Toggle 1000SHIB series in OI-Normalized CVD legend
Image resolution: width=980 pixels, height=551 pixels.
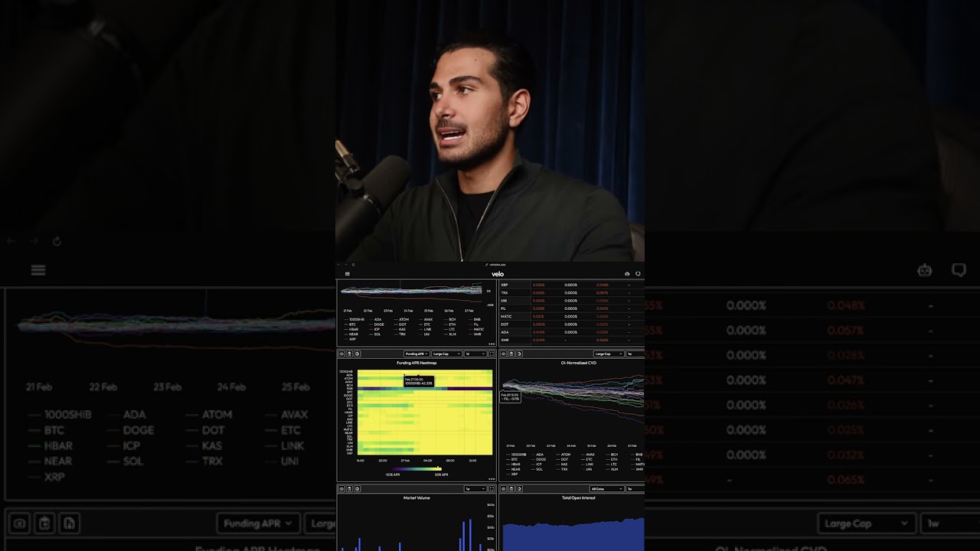[519, 455]
